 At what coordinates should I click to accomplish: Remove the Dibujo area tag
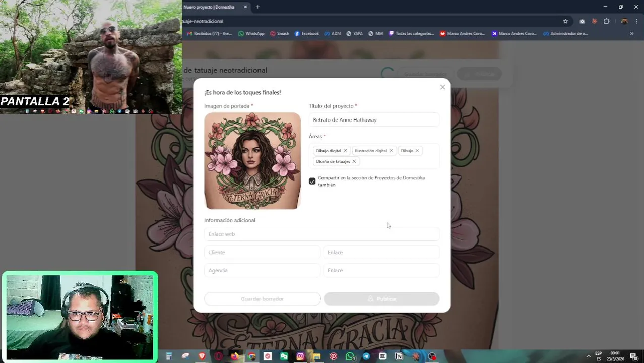(x=417, y=151)
